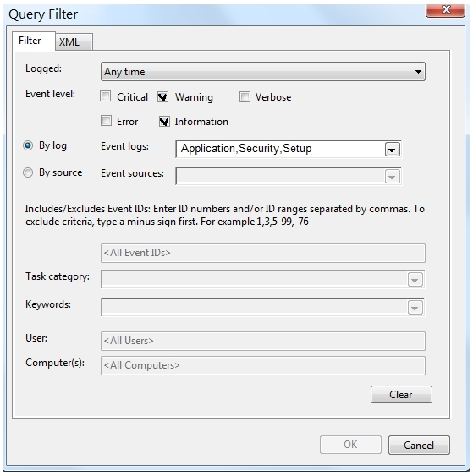The height and width of the screenshot is (476, 473).
Task: Choose the By source radio button
Action: pos(28,172)
